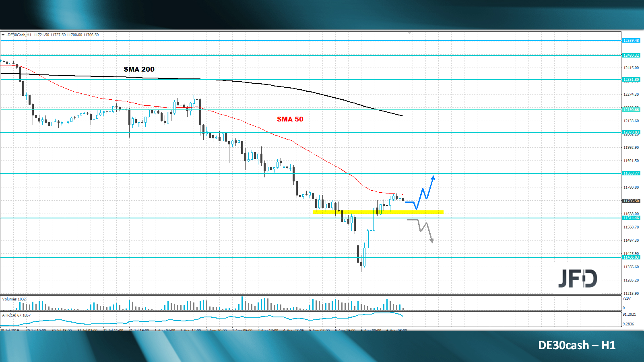The width and height of the screenshot is (644, 362).
Task: Click the 12351.80 price level tag
Action: point(631,80)
